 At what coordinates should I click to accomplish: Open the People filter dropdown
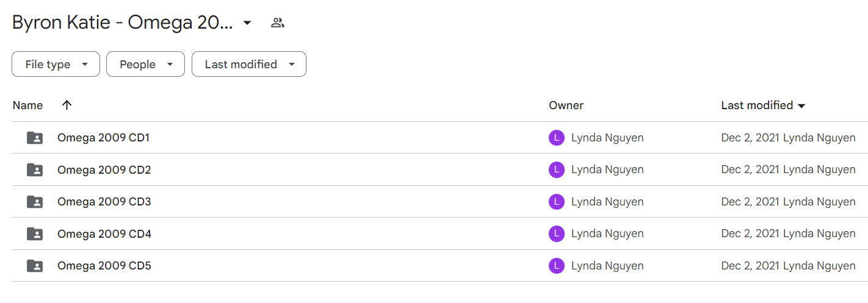(145, 64)
